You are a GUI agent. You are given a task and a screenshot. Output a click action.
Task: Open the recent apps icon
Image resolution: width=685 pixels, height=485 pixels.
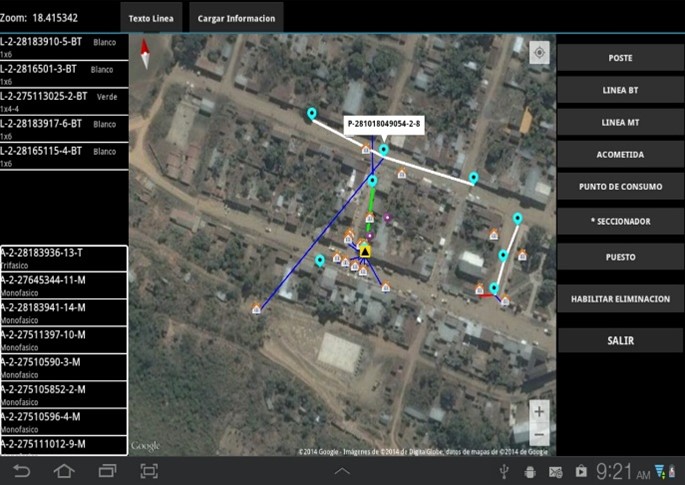(x=107, y=471)
